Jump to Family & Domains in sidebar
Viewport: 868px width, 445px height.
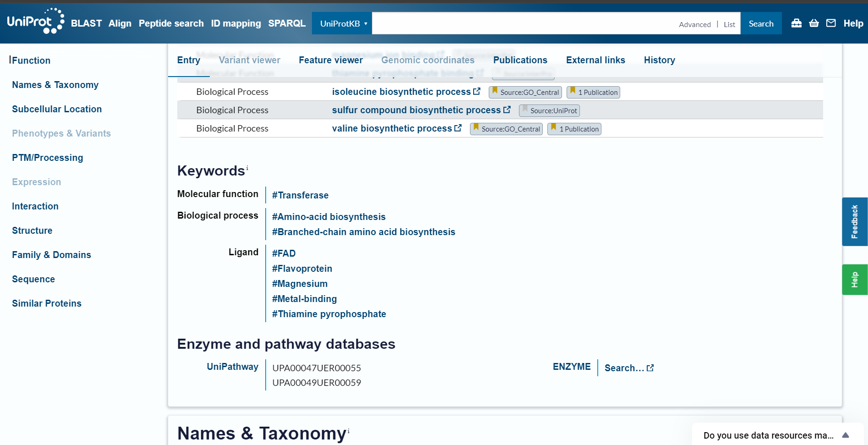click(x=51, y=255)
